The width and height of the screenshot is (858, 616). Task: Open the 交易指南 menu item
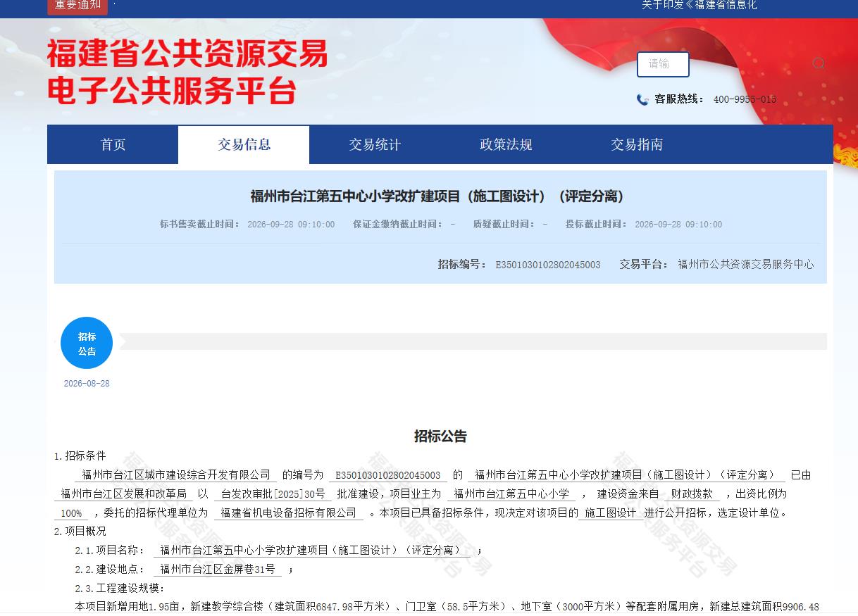(637, 144)
